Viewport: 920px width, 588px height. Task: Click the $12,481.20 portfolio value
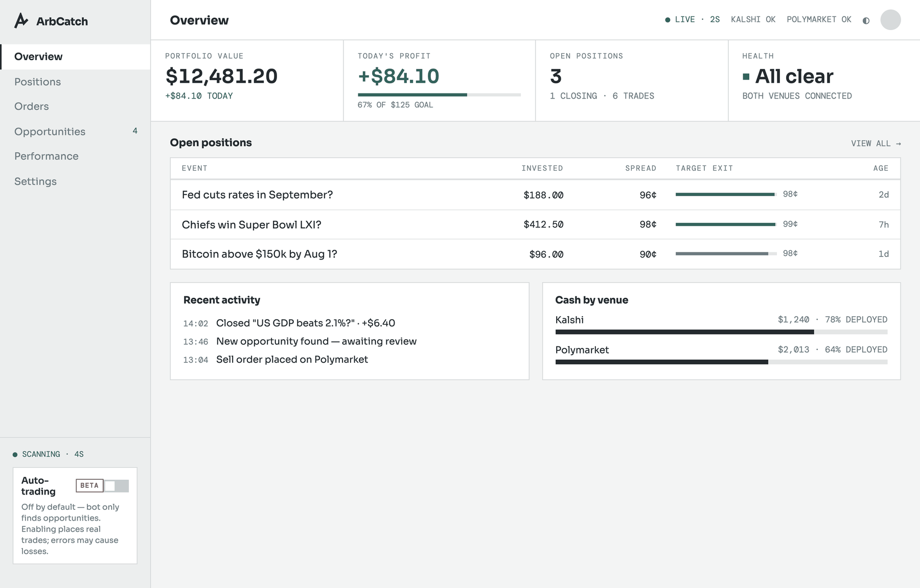(x=221, y=76)
